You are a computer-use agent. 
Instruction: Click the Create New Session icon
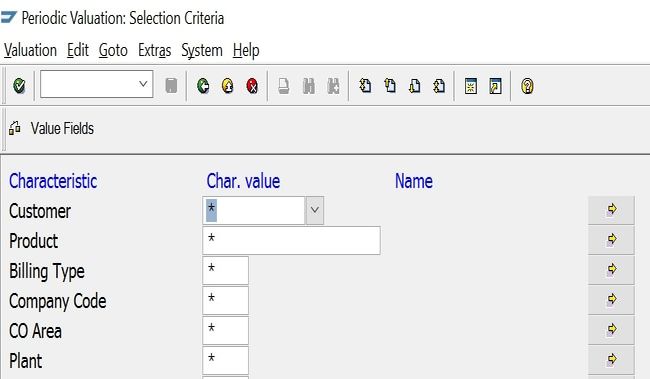(471, 86)
